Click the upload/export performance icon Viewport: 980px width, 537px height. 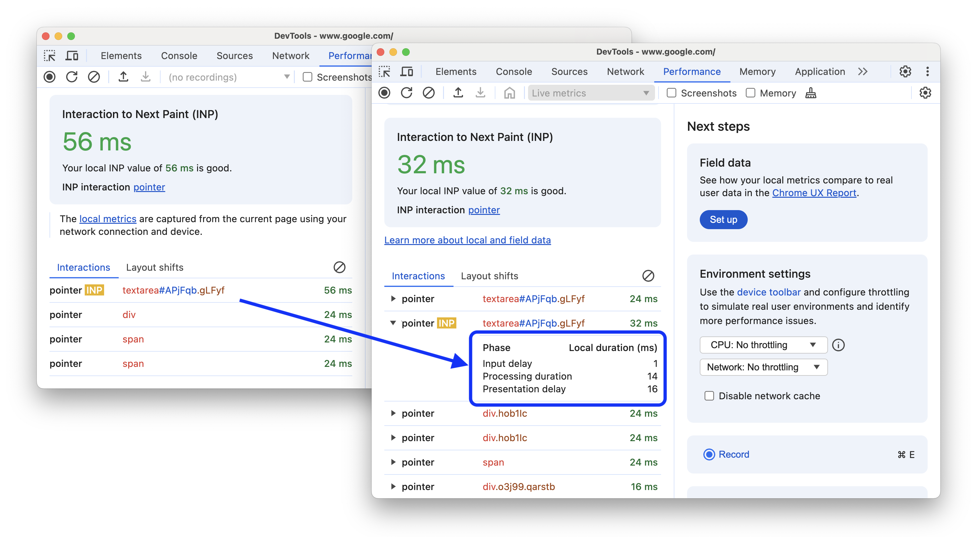459,93
